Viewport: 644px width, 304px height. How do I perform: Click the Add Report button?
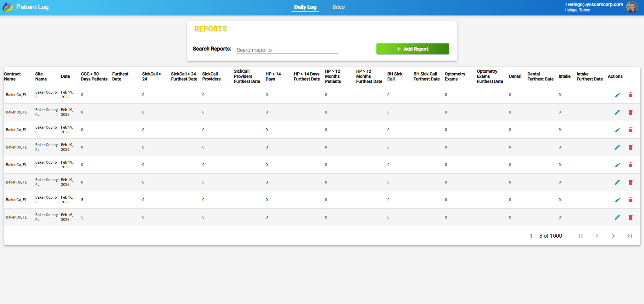point(412,49)
